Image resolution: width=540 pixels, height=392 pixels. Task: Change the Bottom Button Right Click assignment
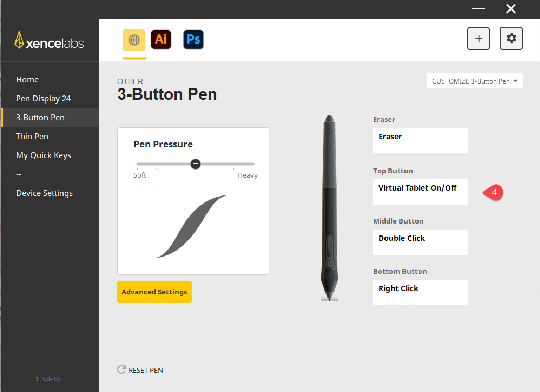tap(420, 293)
